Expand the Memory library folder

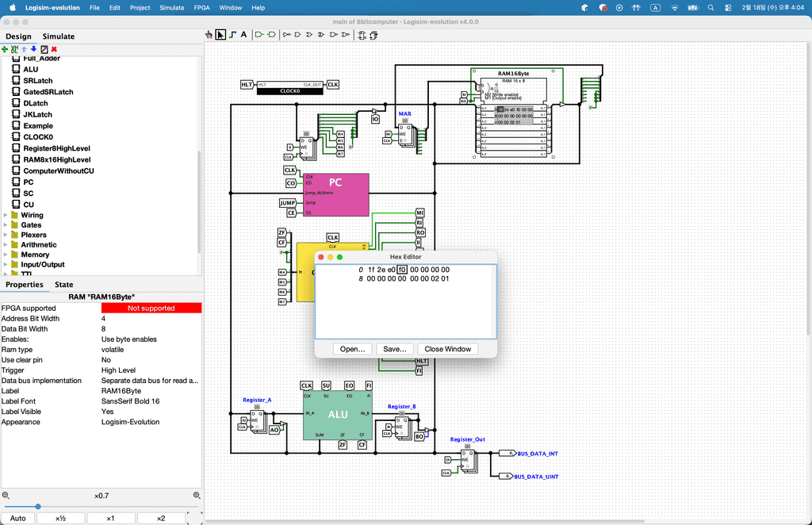[6, 255]
